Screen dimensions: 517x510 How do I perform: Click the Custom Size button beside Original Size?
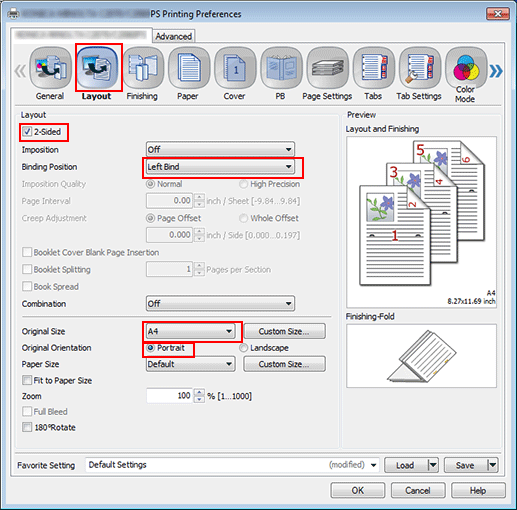tap(284, 331)
